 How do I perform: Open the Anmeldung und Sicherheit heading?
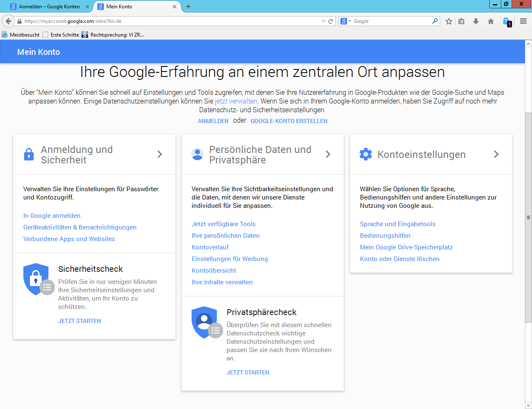tap(77, 155)
